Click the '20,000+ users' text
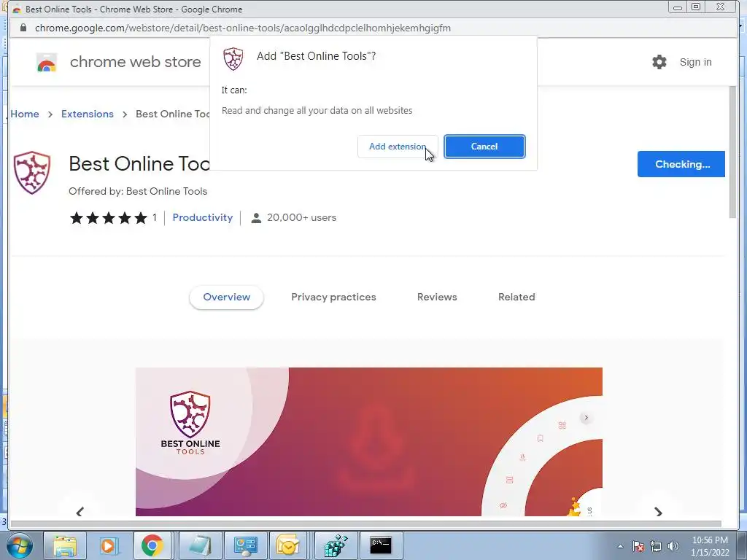This screenshot has width=747, height=560. (x=301, y=217)
